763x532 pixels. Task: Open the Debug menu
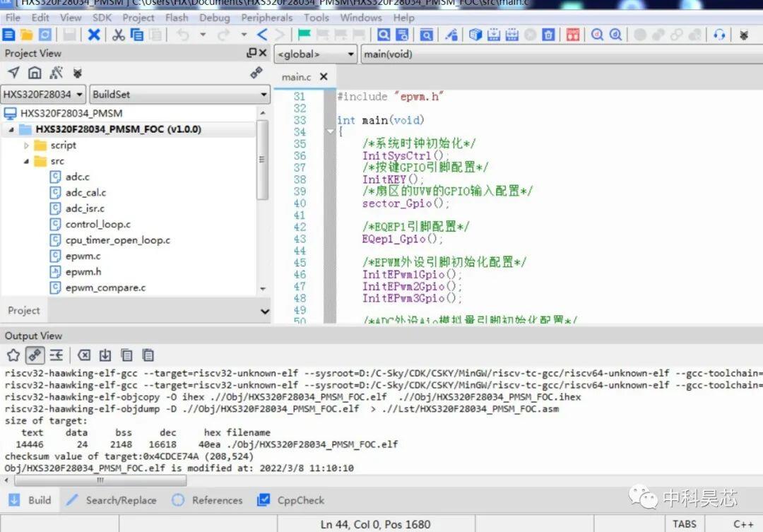click(x=214, y=18)
